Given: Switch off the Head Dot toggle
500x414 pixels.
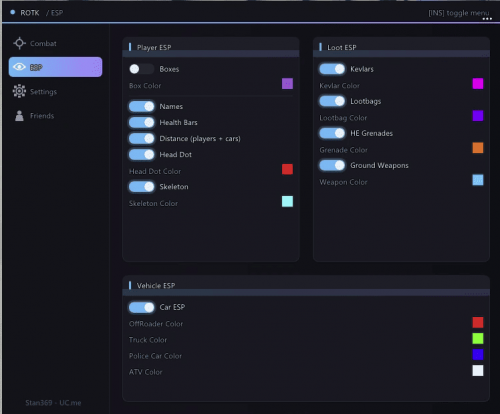Looking at the screenshot, I should 142,154.
